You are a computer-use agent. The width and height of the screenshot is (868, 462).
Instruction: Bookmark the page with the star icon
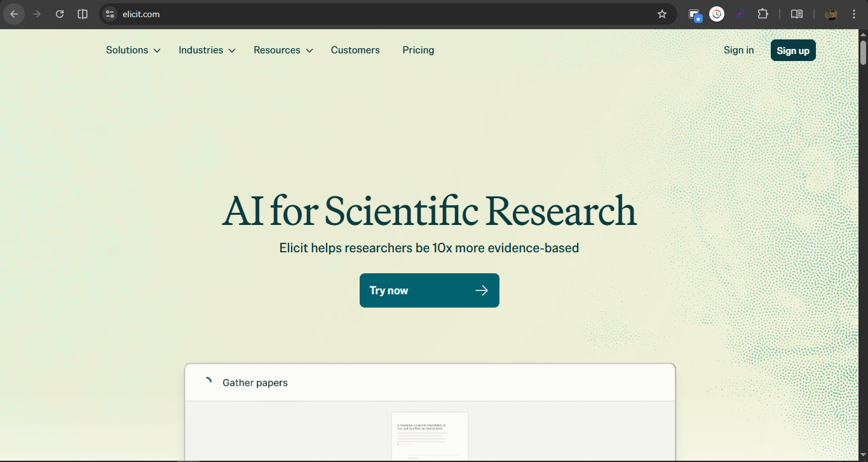[662, 13]
